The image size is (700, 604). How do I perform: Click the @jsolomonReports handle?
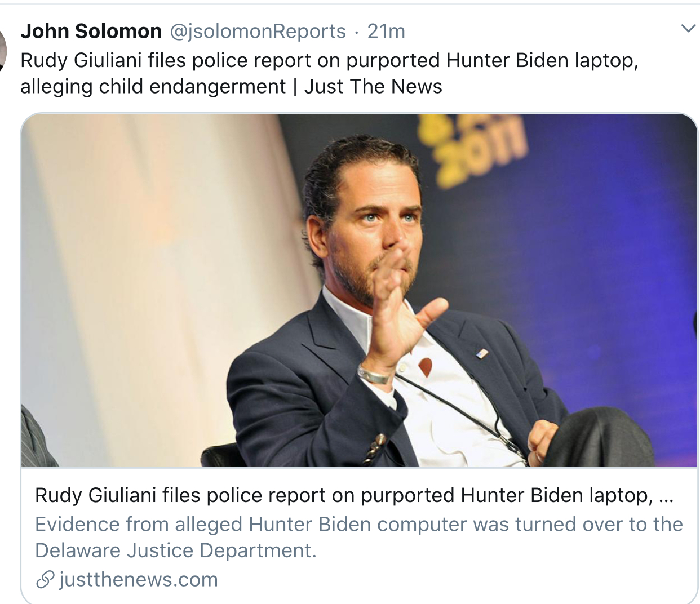(258, 32)
